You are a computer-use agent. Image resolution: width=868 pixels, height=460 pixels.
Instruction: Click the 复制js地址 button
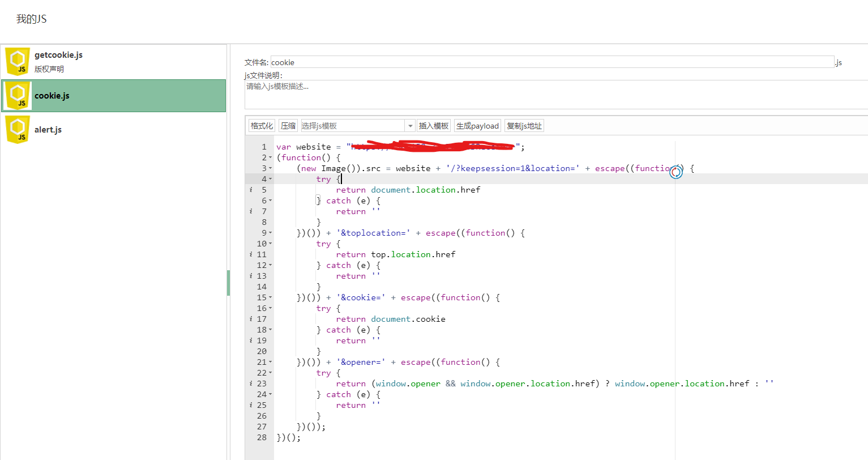(x=524, y=126)
